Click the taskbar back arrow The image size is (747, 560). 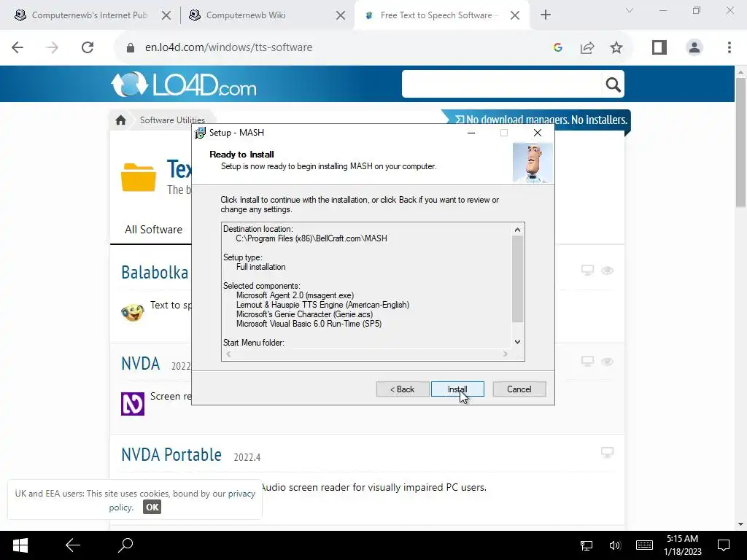73,545
